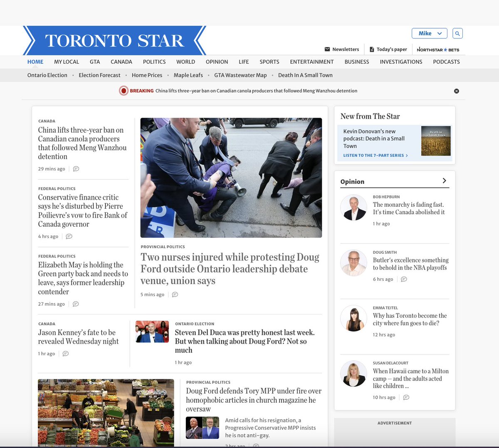
Task: Open Death in a Small Town podcast cover
Action: tap(436, 141)
